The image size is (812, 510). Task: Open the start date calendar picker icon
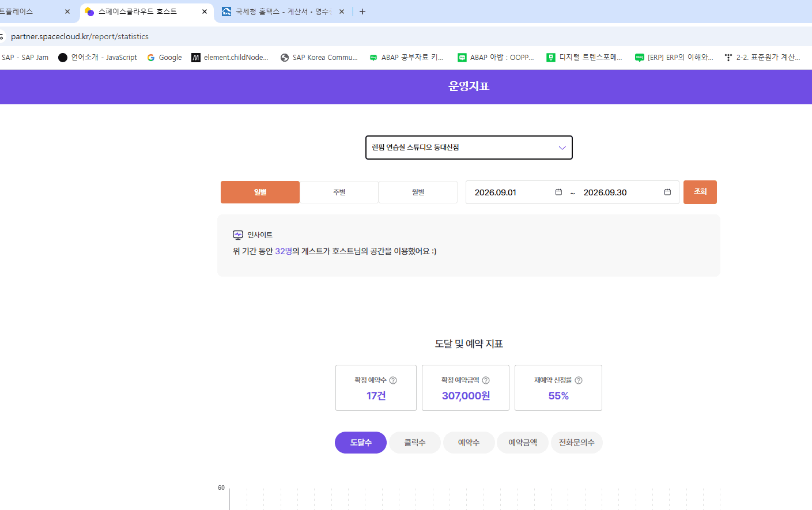558,192
